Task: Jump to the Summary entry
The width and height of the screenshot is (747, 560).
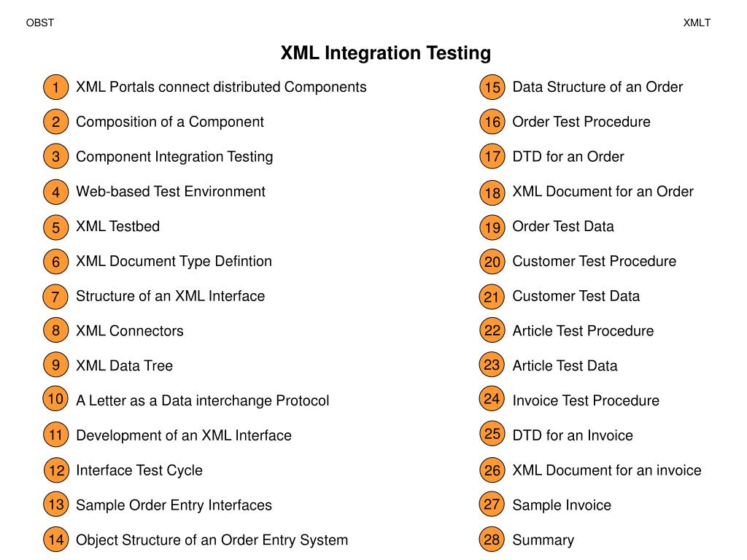Action: click(x=543, y=540)
